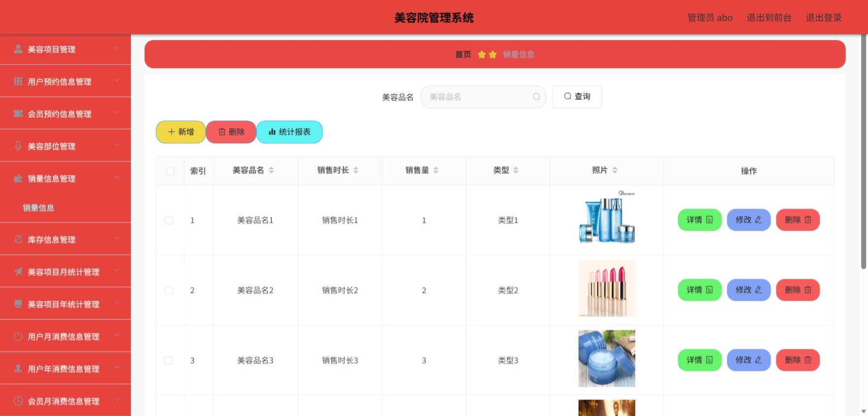Click the power icon beside 用户月消费信息管理
The image size is (868, 416).
(x=18, y=336)
